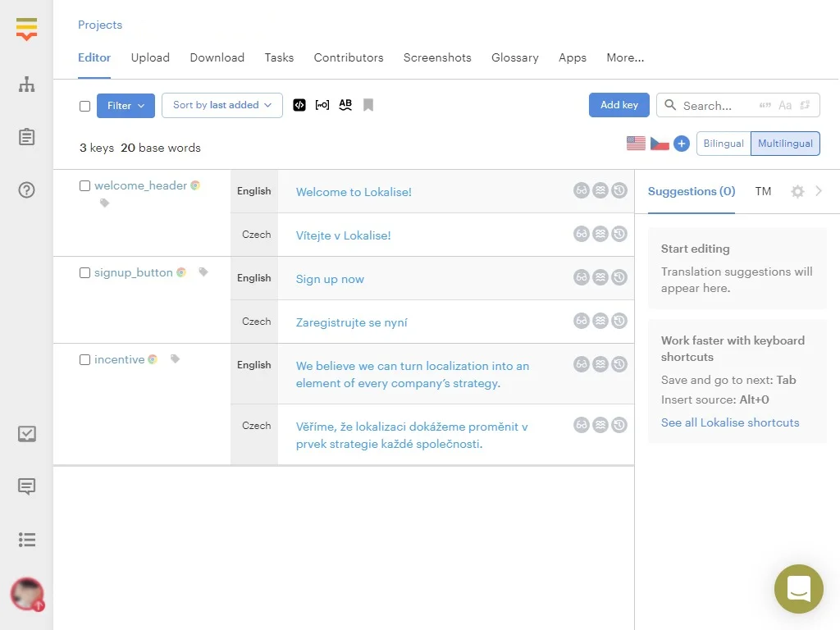The width and height of the screenshot is (840, 630).
Task: Open suggestions panel settings gear
Action: (797, 191)
